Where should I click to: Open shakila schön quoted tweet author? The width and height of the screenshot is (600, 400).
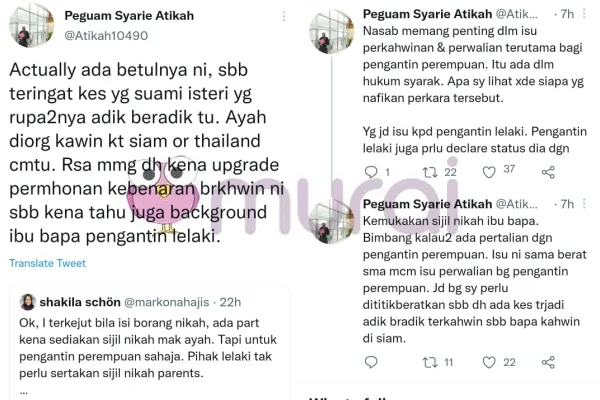tap(80, 302)
